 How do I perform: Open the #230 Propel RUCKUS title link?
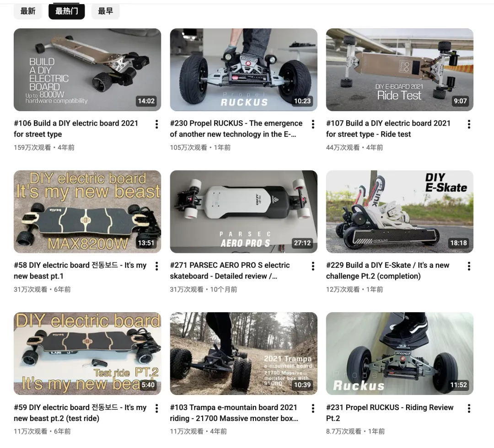[236, 129]
